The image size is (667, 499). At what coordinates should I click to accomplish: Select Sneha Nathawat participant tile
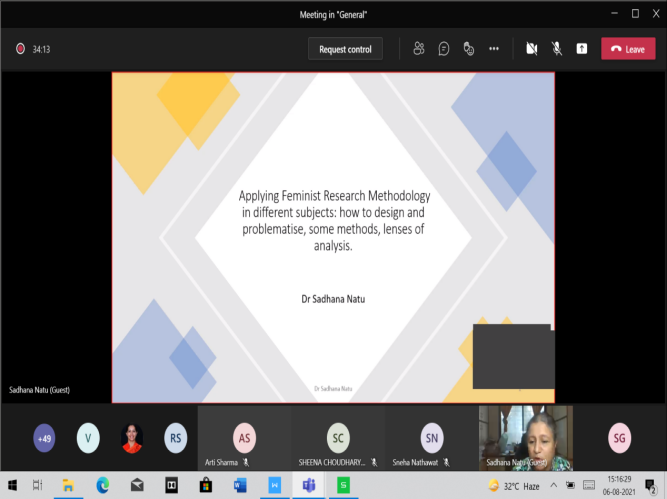tap(431, 437)
